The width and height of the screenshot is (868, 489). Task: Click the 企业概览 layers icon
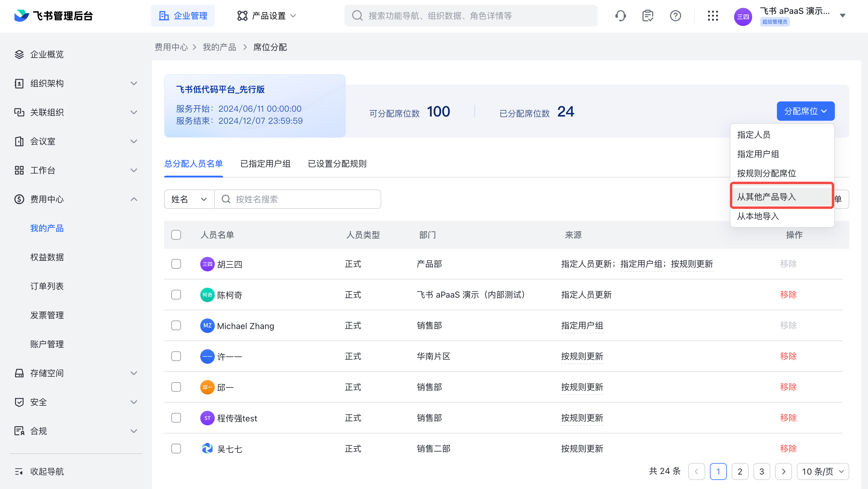pos(19,54)
